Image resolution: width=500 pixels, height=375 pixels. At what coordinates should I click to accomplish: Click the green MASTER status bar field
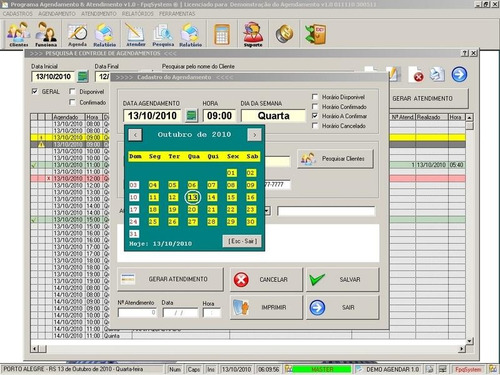[322, 369]
